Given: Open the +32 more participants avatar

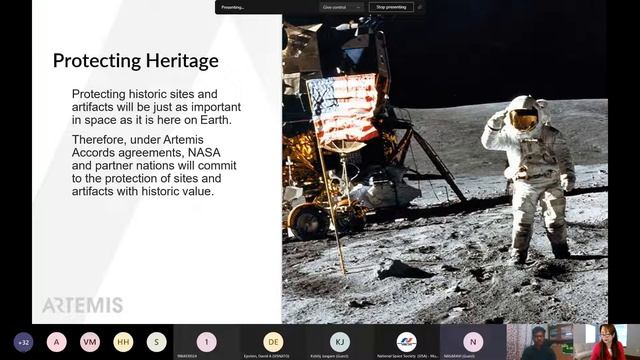Looking at the screenshot, I should (x=23, y=342).
